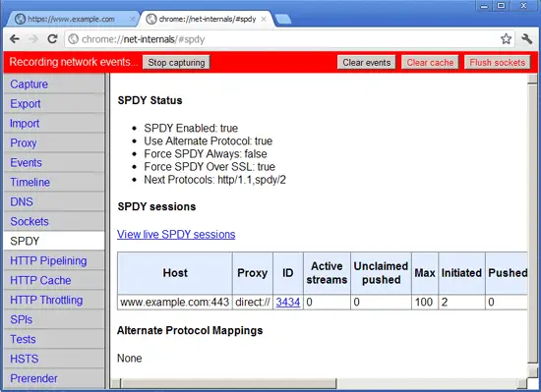Click the Proxy column header
Viewport: 541px width, 392px height.
pos(253,273)
